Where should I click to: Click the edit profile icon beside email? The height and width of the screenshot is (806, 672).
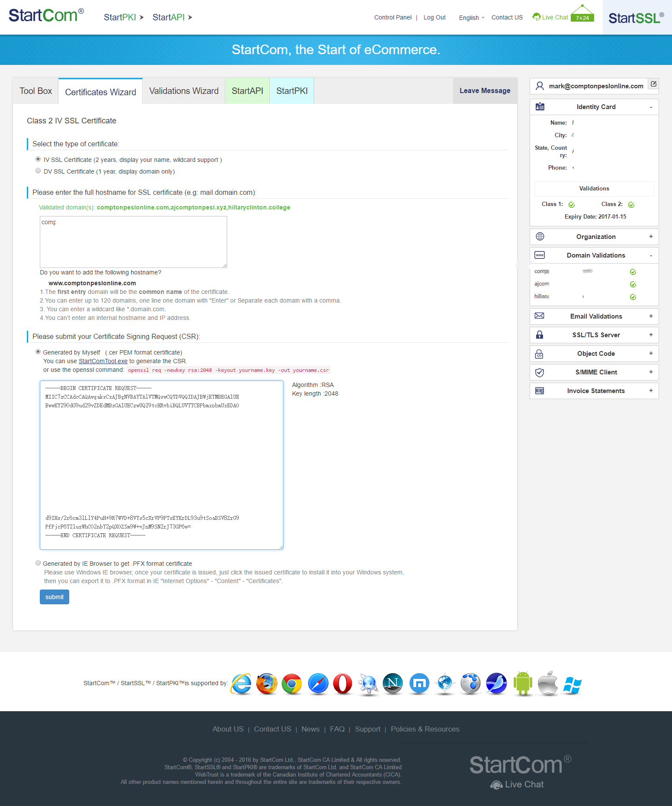[x=654, y=84]
